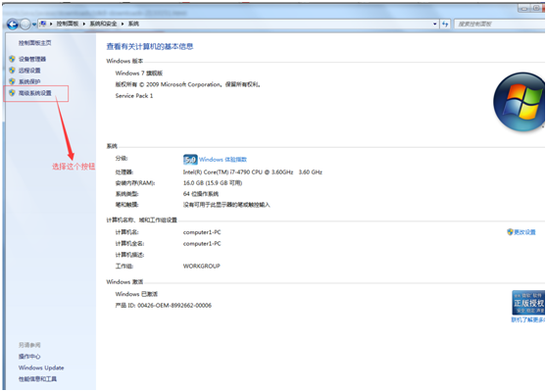This screenshot has width=547, height=392.
Task: Click the Back navigation arrow button
Action: tap(13, 24)
